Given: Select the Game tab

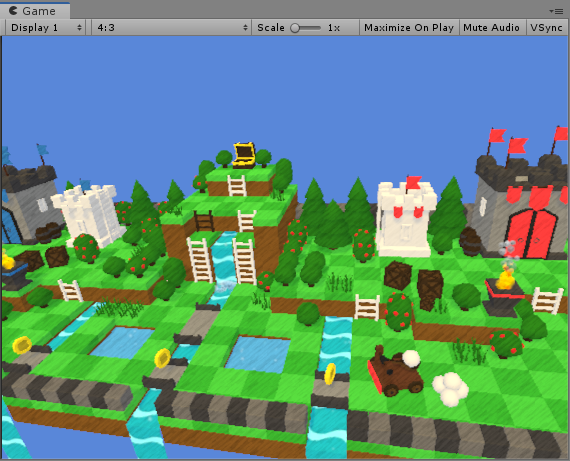Looking at the screenshot, I should click(35, 11).
